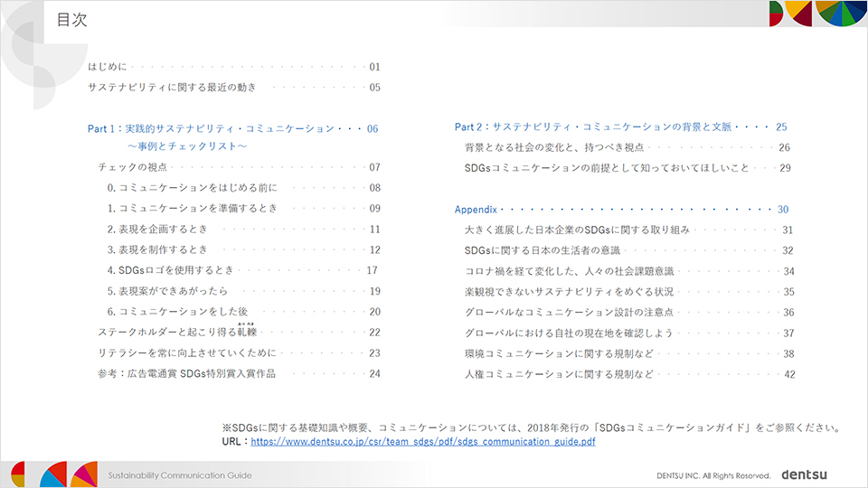Select 環境コミュニケーションに関する規制など entry
This screenshot has height=488, width=868.
coord(559,353)
